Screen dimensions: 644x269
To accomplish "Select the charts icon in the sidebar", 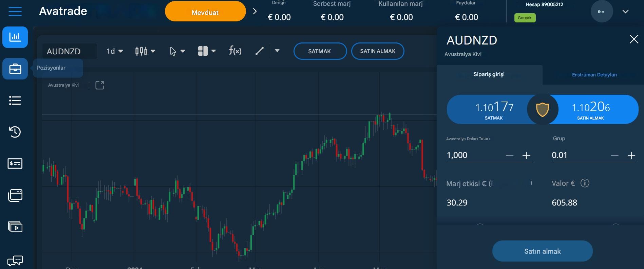I will [x=15, y=37].
